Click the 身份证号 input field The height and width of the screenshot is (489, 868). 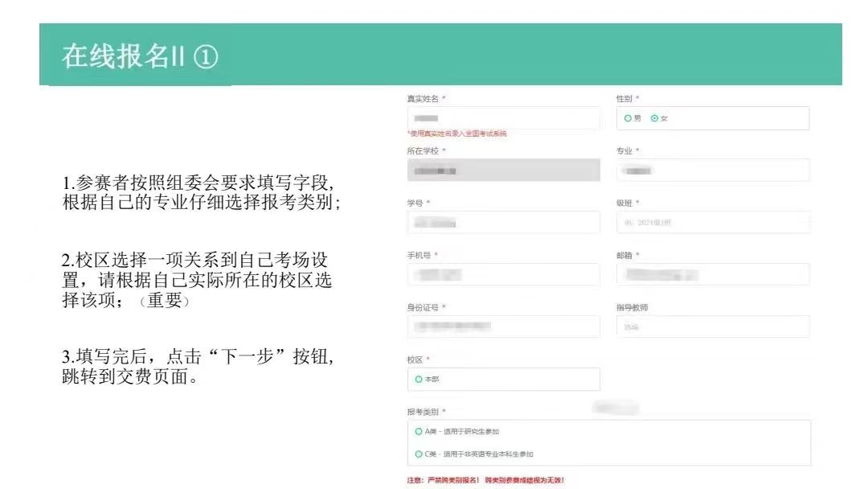point(503,327)
